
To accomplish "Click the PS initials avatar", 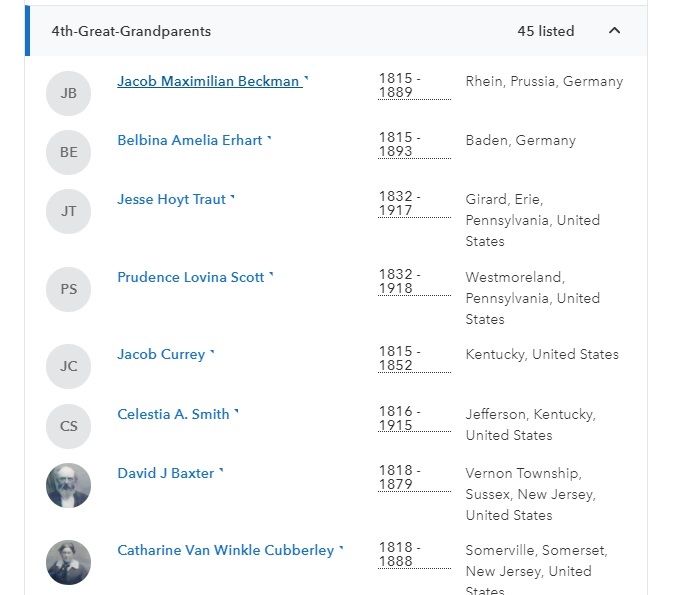I will [69, 289].
